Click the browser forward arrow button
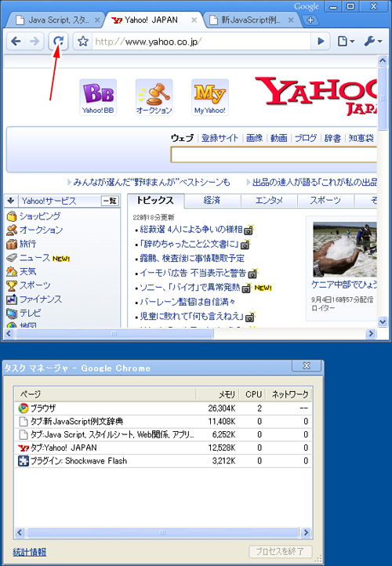Screen dimensions: 392x566 coord(34,42)
